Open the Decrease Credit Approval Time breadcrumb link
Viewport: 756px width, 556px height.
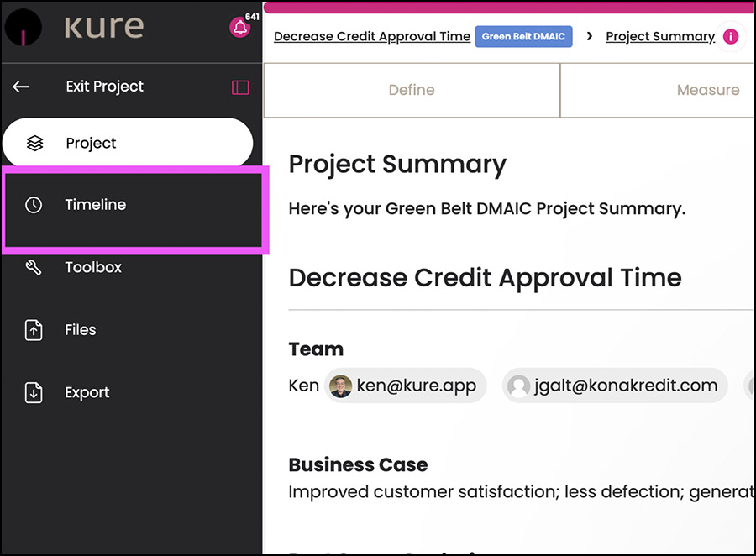point(372,37)
